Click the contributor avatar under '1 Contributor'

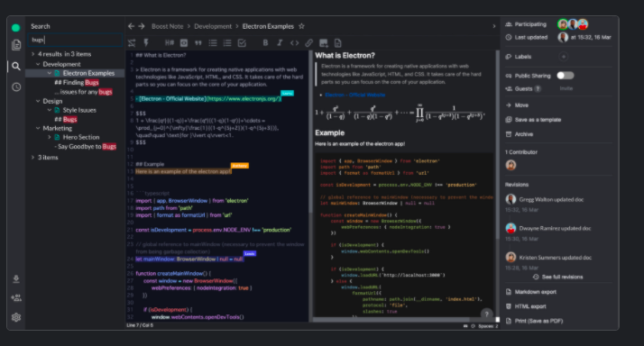click(x=511, y=165)
